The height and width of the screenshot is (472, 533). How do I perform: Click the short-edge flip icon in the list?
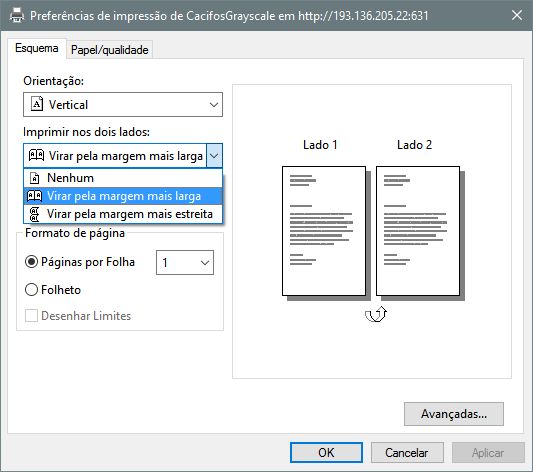34,214
